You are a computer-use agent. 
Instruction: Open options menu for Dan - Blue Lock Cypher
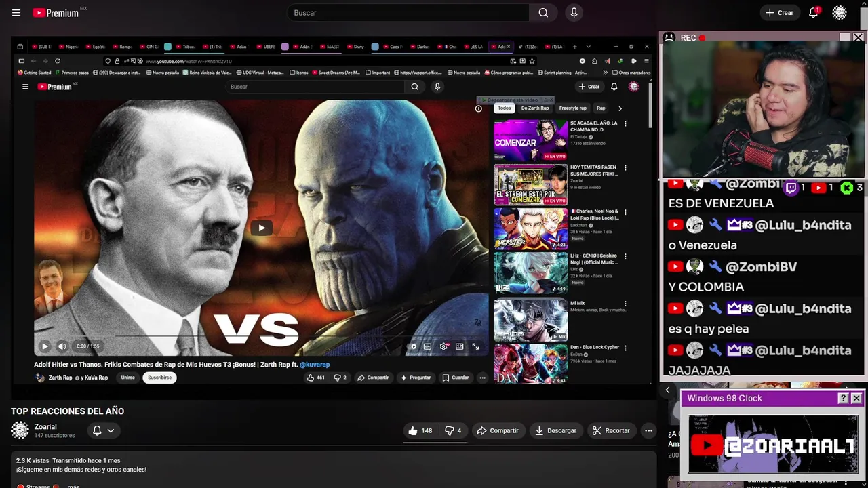[625, 348]
